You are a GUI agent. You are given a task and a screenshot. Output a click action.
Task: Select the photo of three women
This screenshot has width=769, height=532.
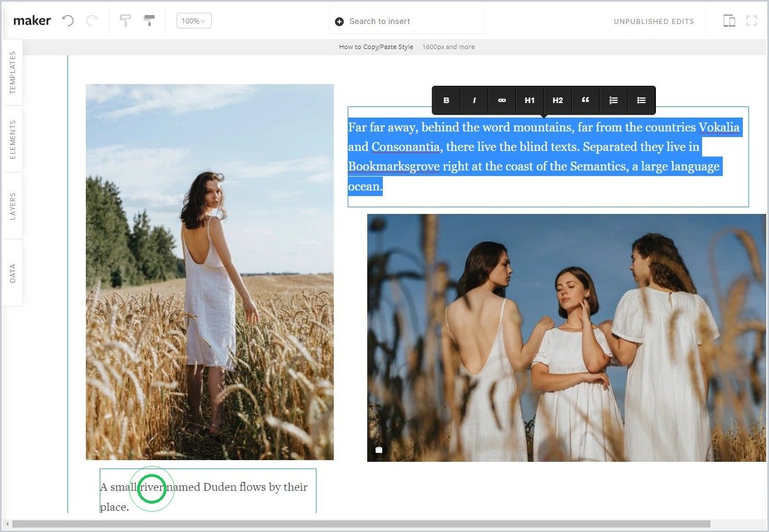[567, 338]
